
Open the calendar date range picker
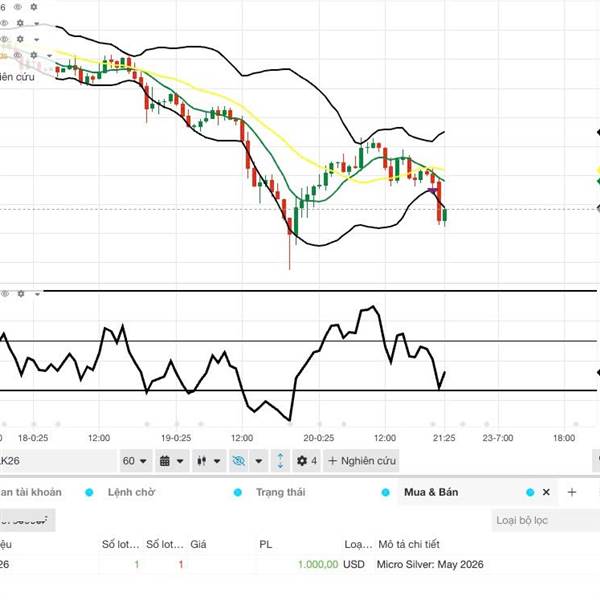pos(165,461)
